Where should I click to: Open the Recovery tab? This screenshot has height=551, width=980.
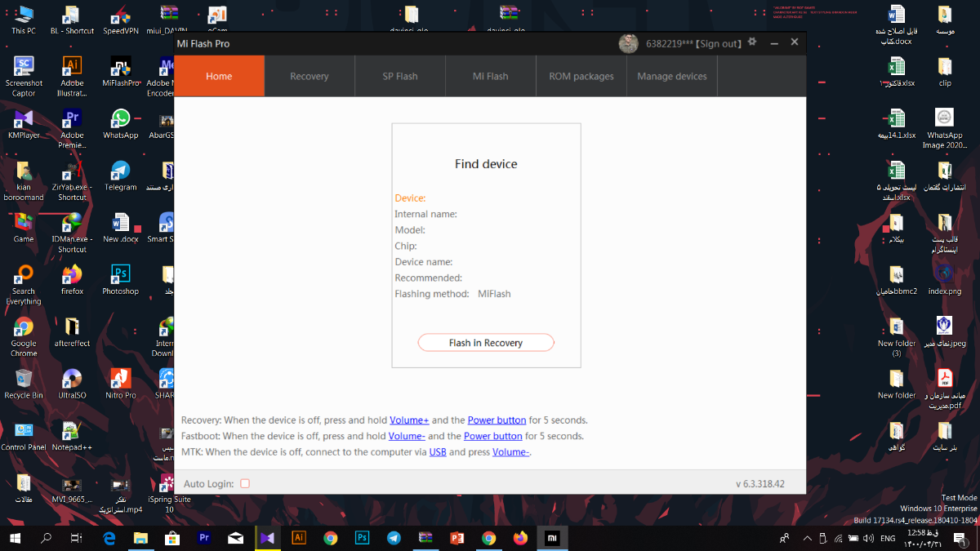310,76
